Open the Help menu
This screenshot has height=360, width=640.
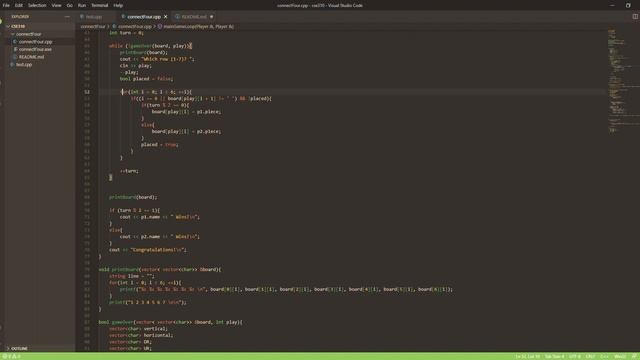pyautogui.click(x=118, y=5)
